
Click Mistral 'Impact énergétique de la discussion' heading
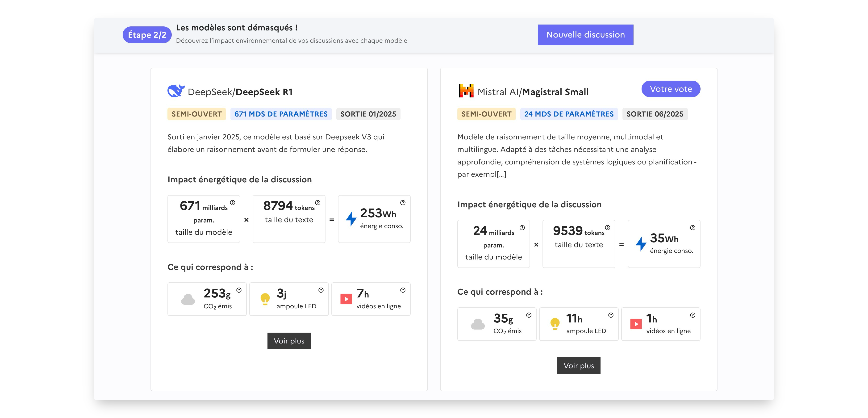(x=529, y=204)
